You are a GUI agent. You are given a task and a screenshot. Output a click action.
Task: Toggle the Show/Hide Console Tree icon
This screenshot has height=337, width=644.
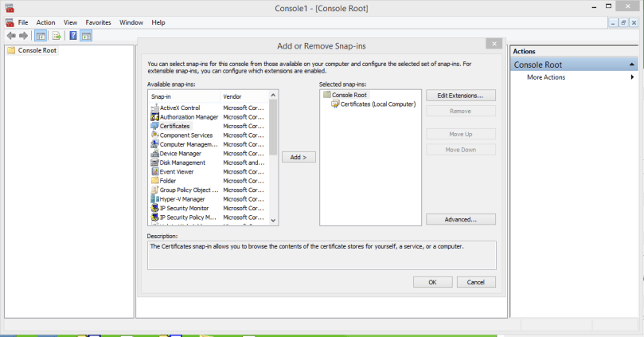pyautogui.click(x=41, y=36)
